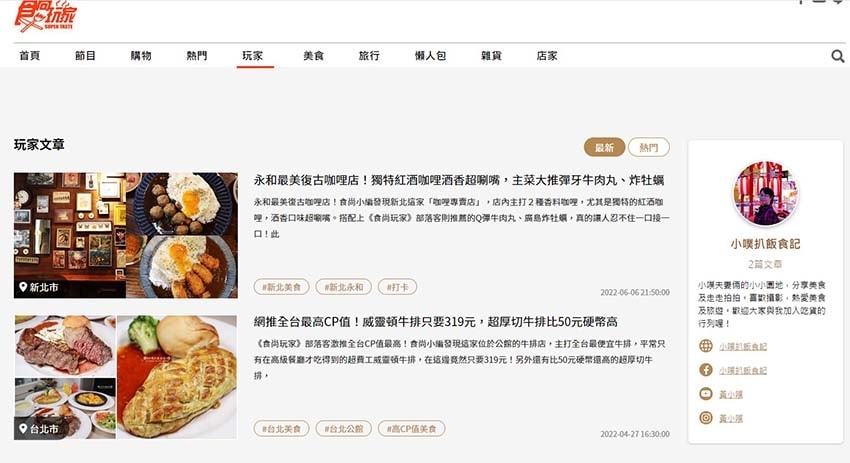Open the 威靈頓牛排只要319元 article title
The height and width of the screenshot is (463, 850).
(x=435, y=321)
